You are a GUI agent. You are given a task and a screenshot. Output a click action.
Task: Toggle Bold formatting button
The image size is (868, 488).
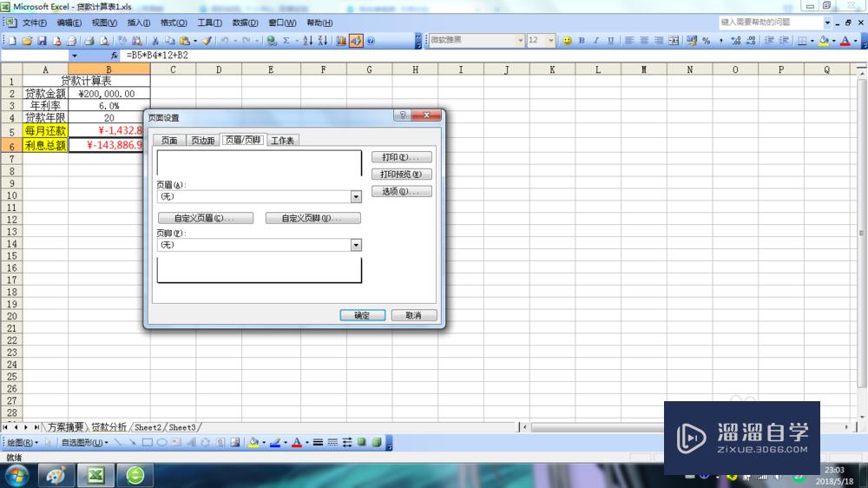(x=582, y=41)
